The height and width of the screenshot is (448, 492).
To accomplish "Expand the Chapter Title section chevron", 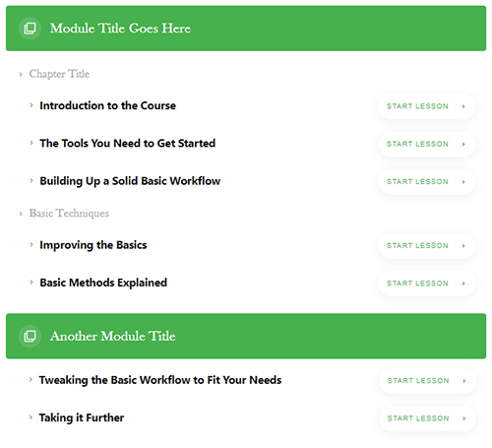I will (x=21, y=75).
